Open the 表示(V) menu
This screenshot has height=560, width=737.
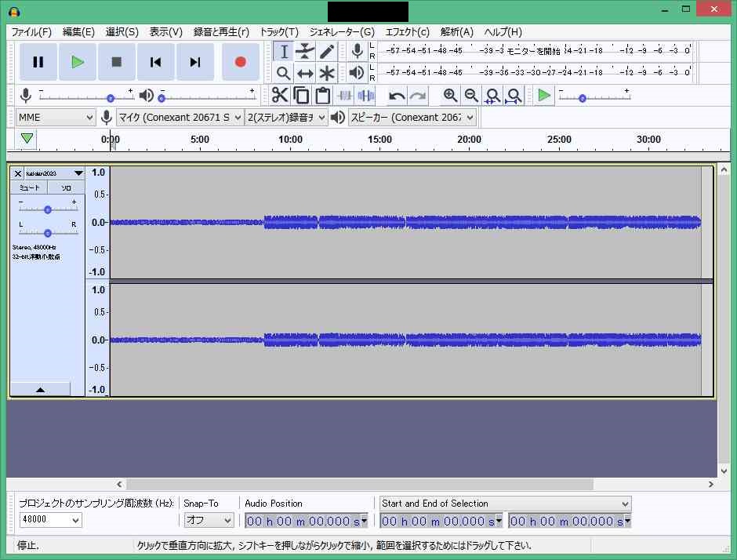click(x=166, y=32)
